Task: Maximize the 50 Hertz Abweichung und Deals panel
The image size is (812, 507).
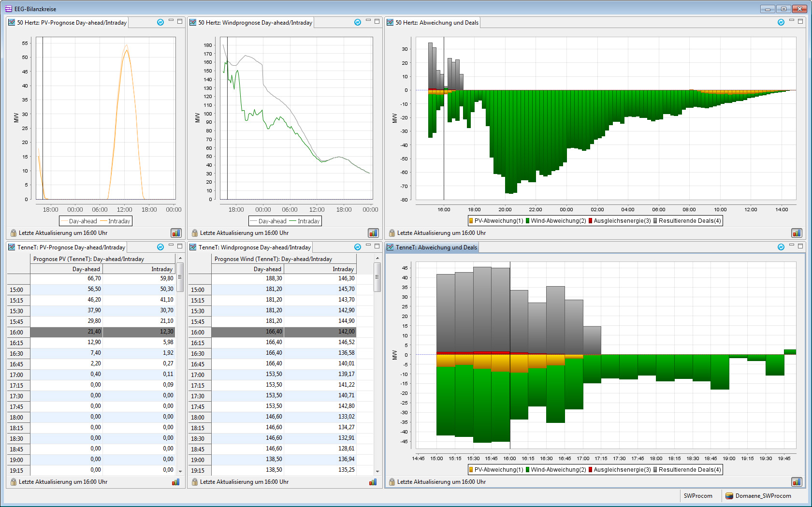Action: coord(800,21)
